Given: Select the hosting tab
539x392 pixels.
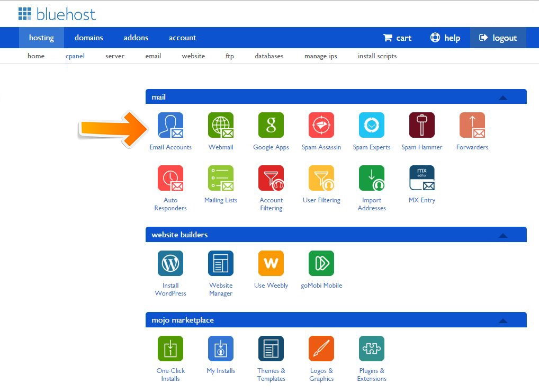Looking at the screenshot, I should [x=41, y=38].
